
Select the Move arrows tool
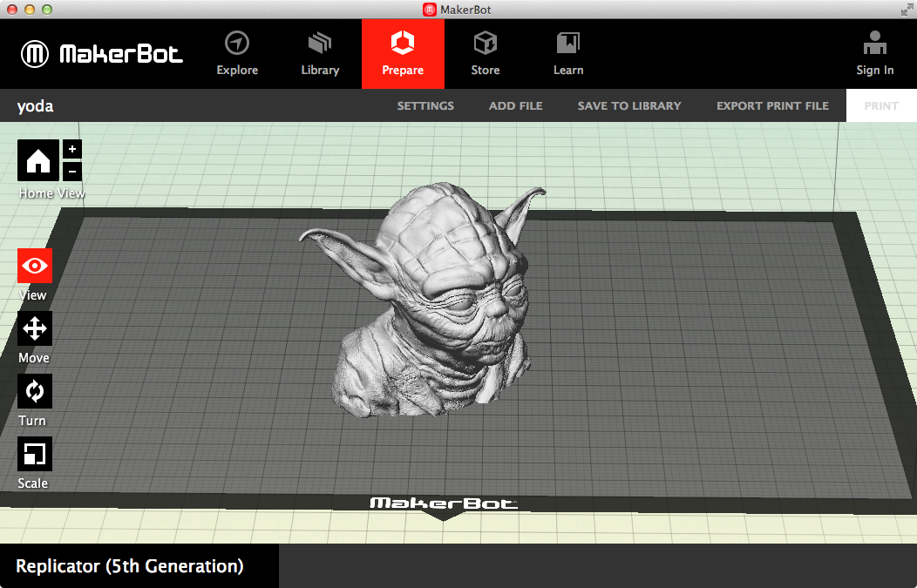[35, 328]
